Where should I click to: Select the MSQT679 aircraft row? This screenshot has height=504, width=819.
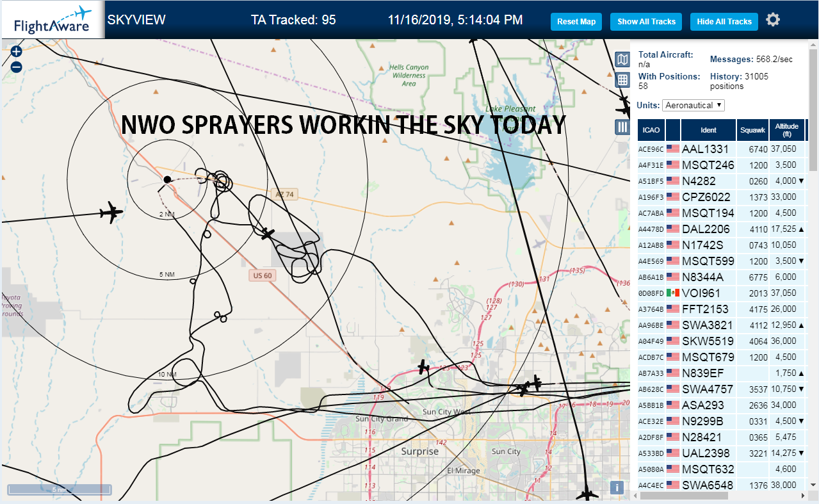pos(722,357)
